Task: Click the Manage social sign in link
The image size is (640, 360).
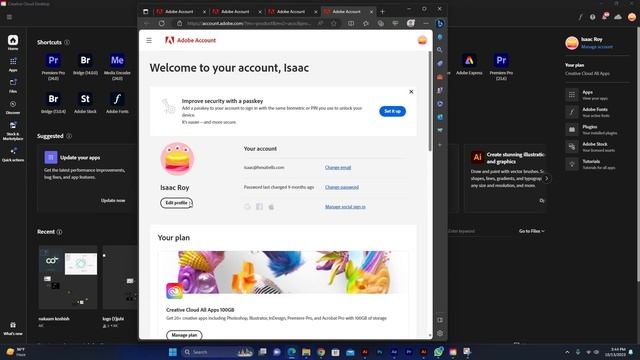Action: [345, 207]
